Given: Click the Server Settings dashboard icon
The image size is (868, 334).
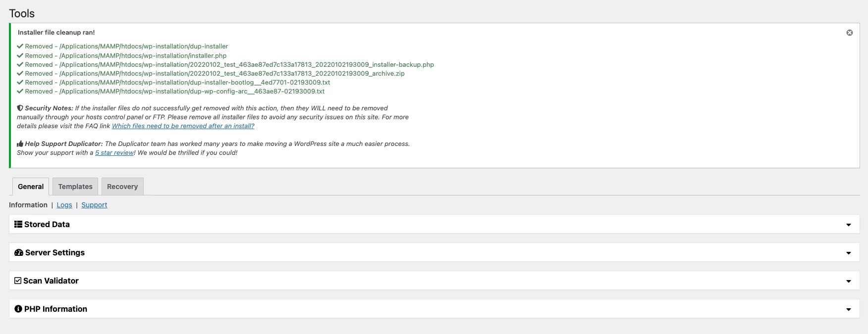Looking at the screenshot, I should point(19,252).
